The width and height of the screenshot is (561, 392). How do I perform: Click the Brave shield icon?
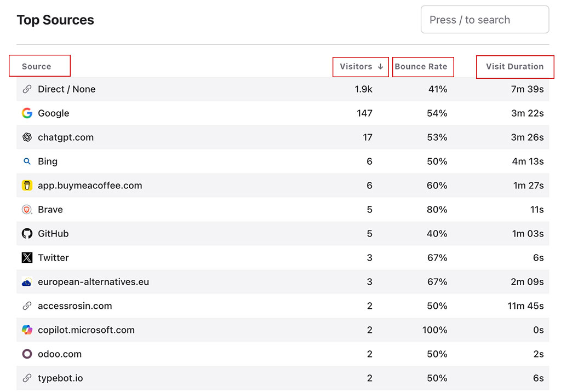pos(27,210)
